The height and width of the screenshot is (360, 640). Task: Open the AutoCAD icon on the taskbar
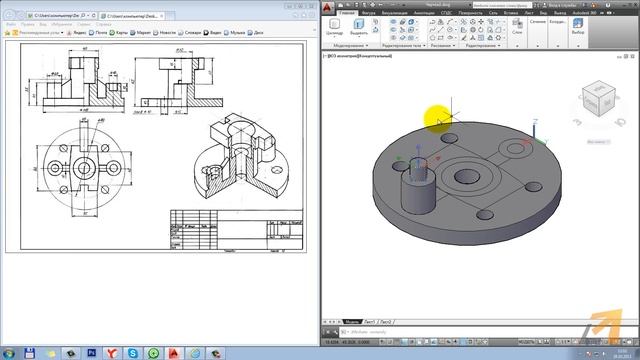coord(173,353)
